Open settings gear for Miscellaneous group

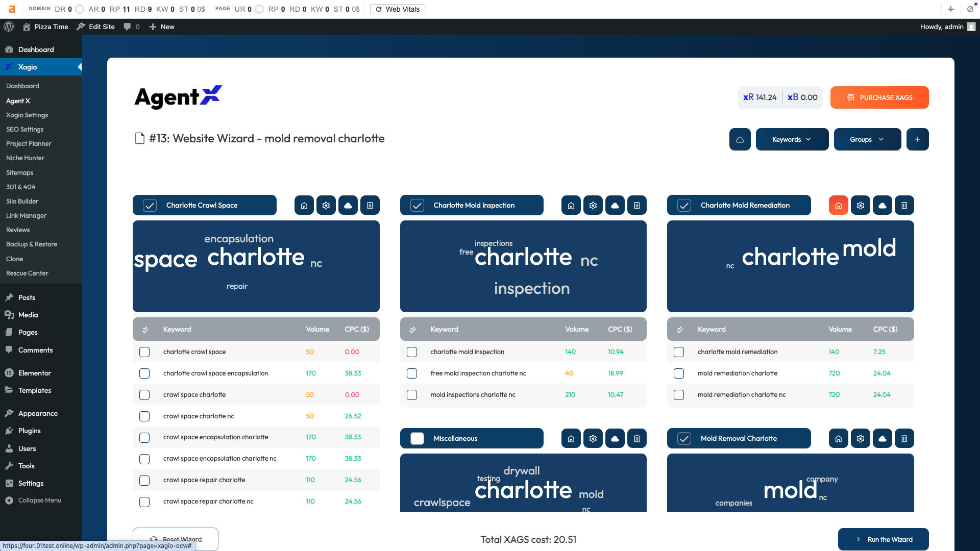coord(593,438)
